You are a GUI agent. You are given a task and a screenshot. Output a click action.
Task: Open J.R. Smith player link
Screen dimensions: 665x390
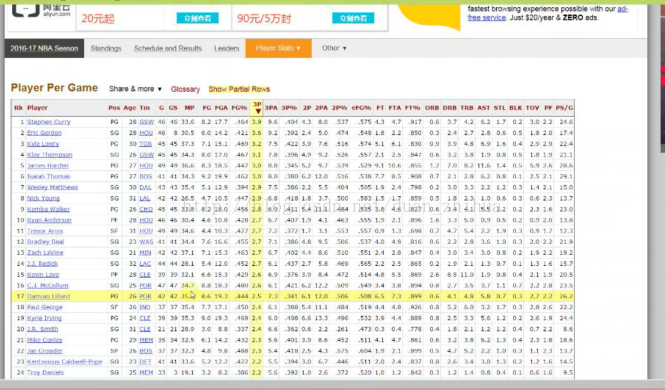tap(42, 329)
